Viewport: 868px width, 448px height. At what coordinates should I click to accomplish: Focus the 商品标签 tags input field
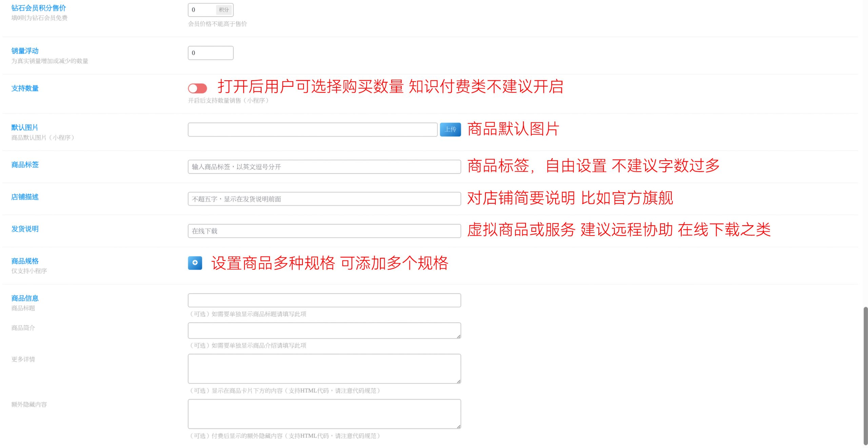pos(324,167)
